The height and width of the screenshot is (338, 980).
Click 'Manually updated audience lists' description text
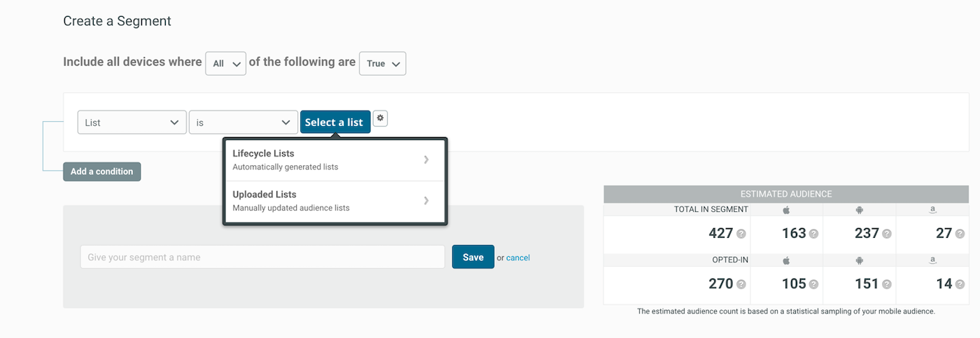291,208
